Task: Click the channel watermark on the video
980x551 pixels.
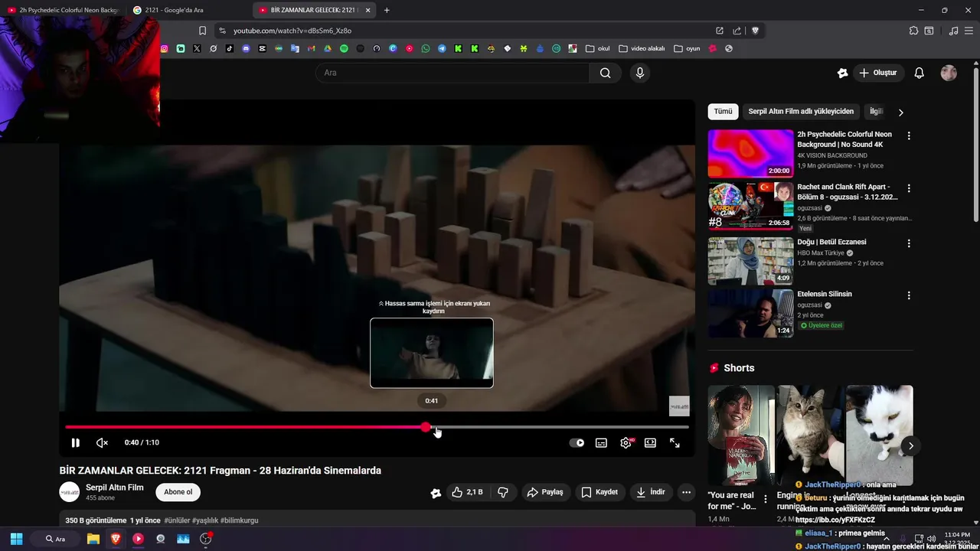Action: pos(679,406)
